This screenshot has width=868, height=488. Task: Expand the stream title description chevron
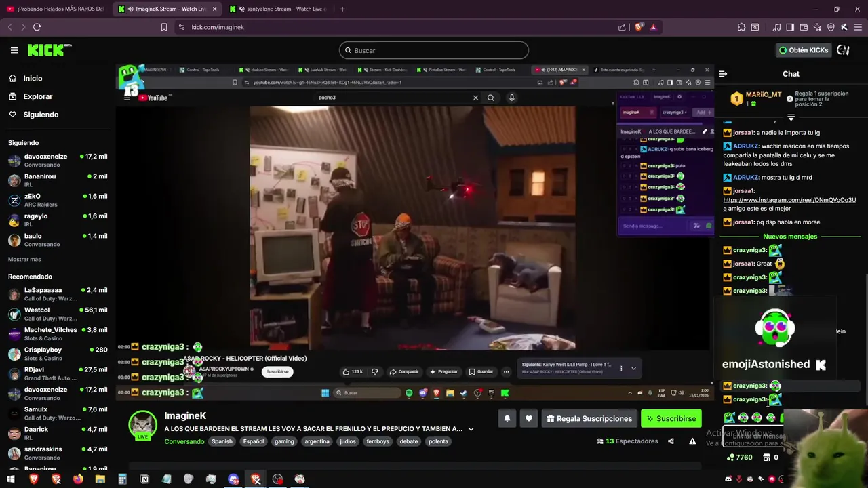471,429
